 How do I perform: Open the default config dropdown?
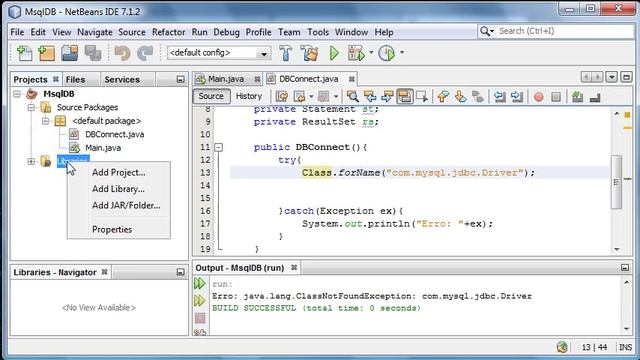264,53
